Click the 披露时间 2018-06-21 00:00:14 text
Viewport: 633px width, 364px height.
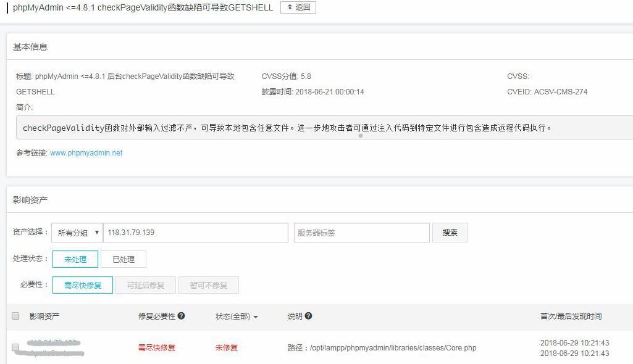pyautogui.click(x=312, y=91)
